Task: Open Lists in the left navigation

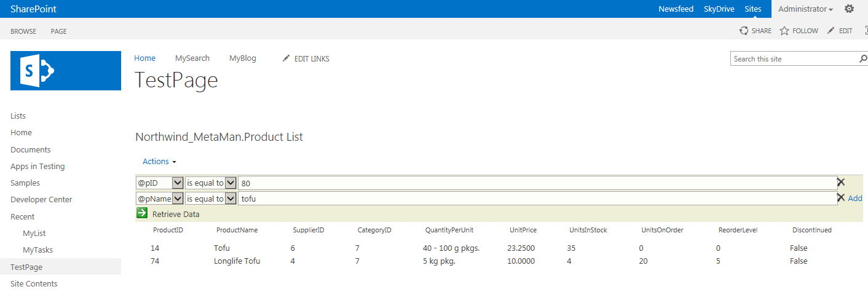Action: pyautogui.click(x=18, y=116)
